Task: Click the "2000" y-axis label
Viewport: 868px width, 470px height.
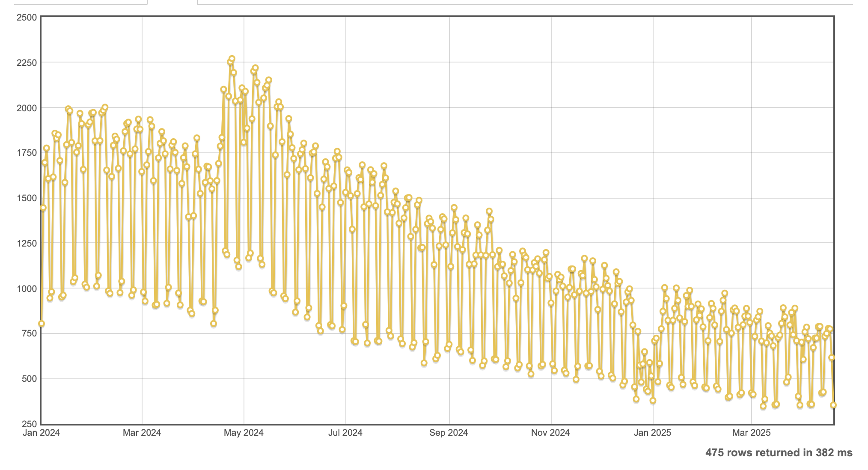Action: click(x=27, y=108)
